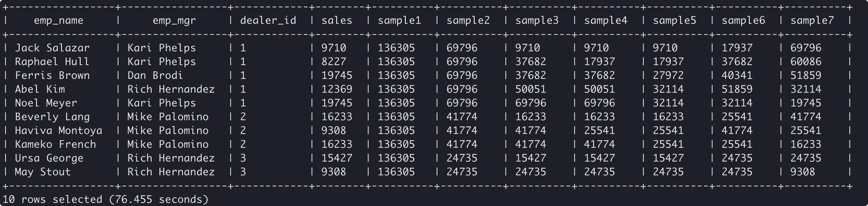868x206 pixels.
Task: Click Kari Phelps in Noel Meyer's row
Action: 162,103
